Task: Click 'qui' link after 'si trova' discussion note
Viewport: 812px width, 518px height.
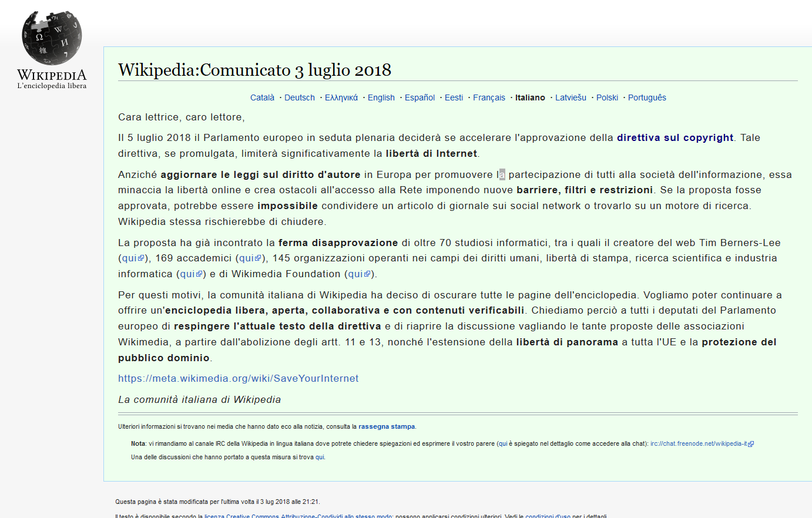Action: tap(320, 457)
